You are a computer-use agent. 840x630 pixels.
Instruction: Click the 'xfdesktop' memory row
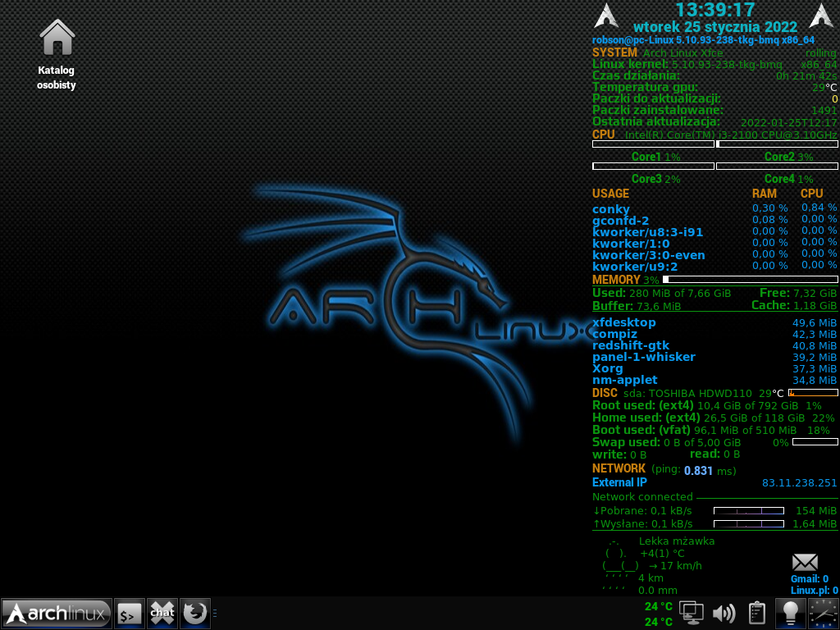point(714,322)
